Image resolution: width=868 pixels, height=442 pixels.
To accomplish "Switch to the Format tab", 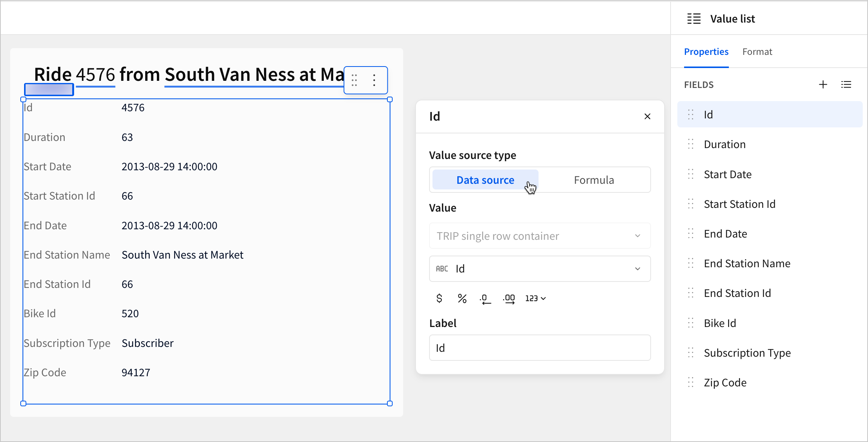I will point(757,51).
